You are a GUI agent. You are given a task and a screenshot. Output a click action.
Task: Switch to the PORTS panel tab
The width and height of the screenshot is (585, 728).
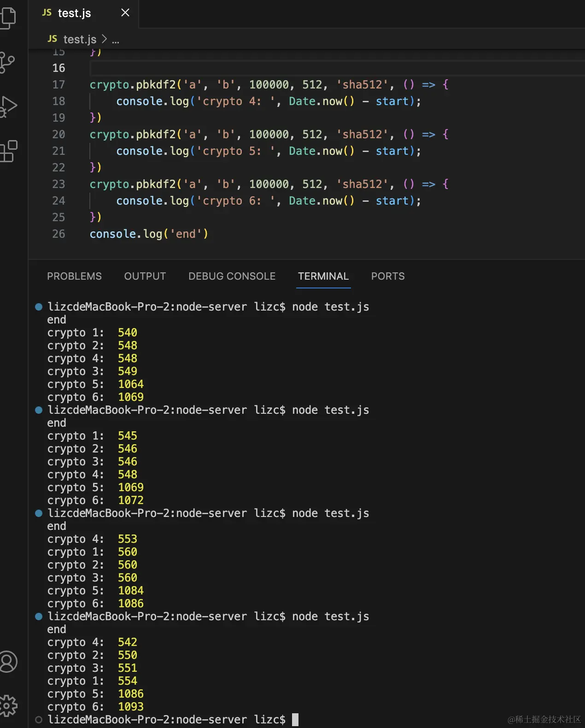coord(388,276)
